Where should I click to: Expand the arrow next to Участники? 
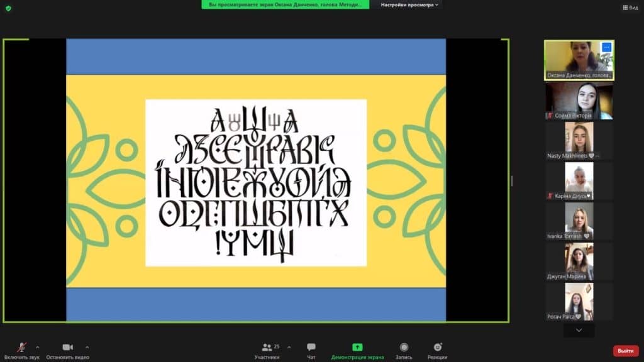(289, 347)
